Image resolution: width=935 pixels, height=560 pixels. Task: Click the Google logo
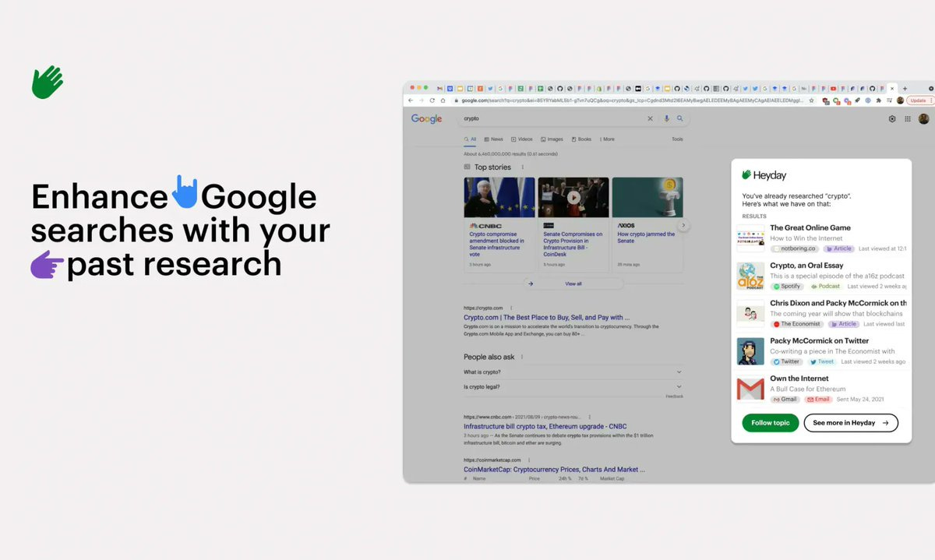click(x=426, y=119)
